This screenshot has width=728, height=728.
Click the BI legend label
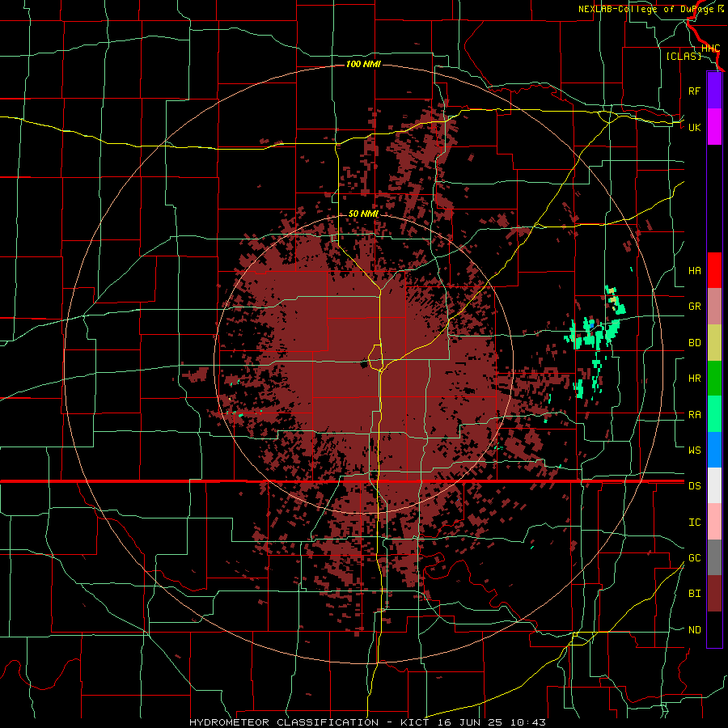tap(695, 594)
